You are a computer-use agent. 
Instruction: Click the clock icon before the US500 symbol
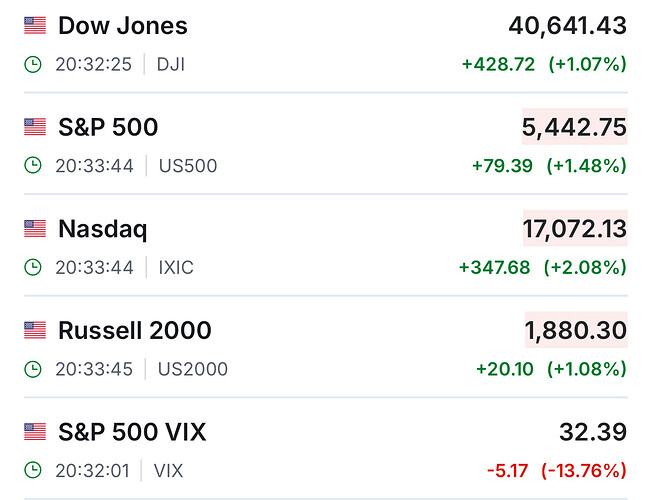pyautogui.click(x=33, y=166)
